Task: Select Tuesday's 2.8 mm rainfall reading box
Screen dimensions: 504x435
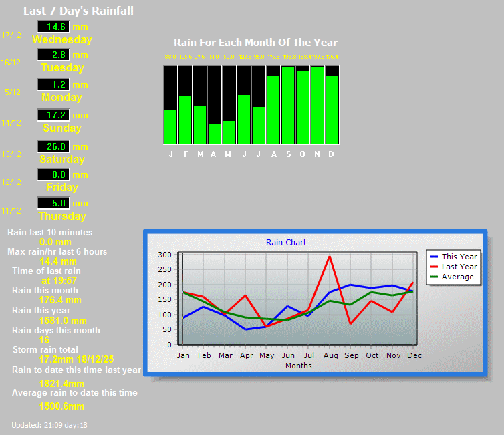Action: [53, 55]
